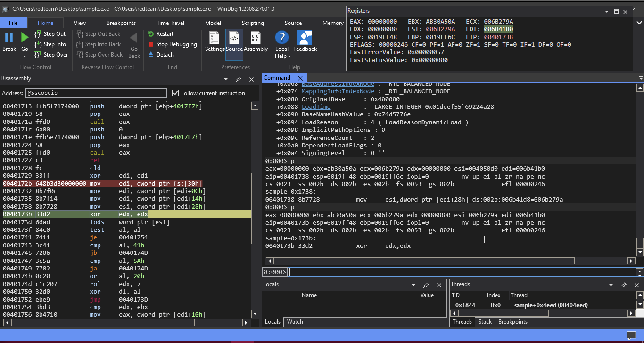Click Command output horizontal scrollbar
The height and width of the screenshot is (343, 644).
[x=424, y=261]
